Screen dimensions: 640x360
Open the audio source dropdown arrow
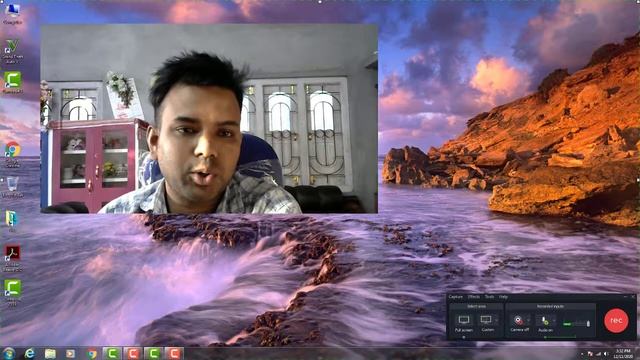tap(554, 320)
